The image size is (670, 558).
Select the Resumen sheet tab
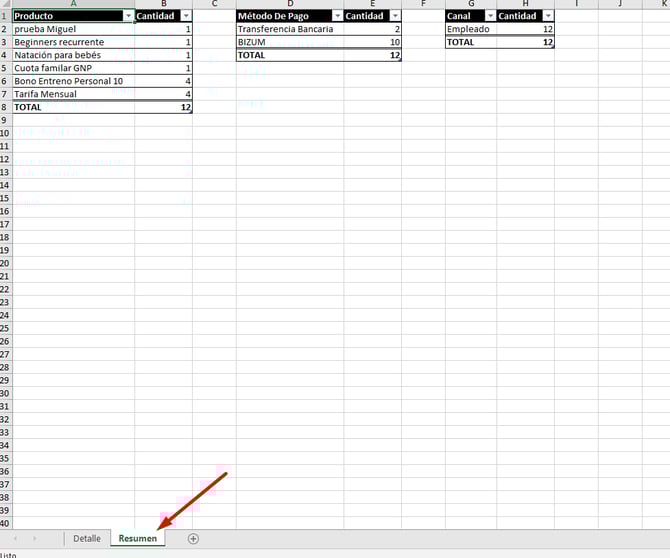tap(137, 538)
